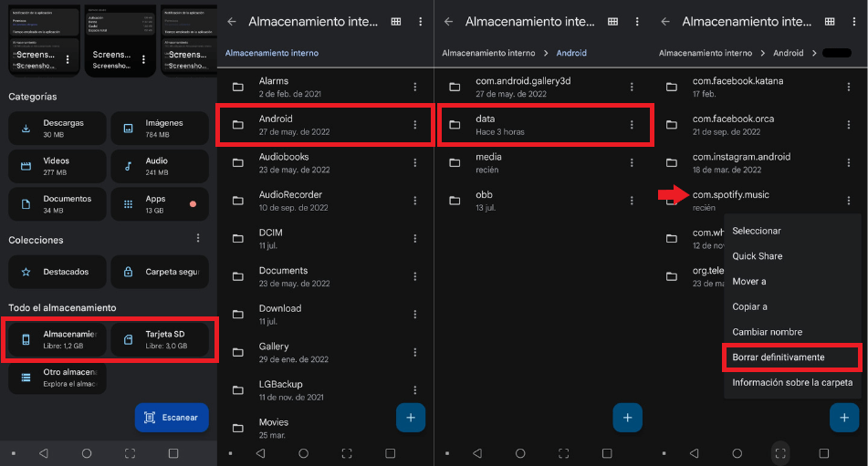
Task: Open Tarjeta SD storage
Action: [160, 339]
